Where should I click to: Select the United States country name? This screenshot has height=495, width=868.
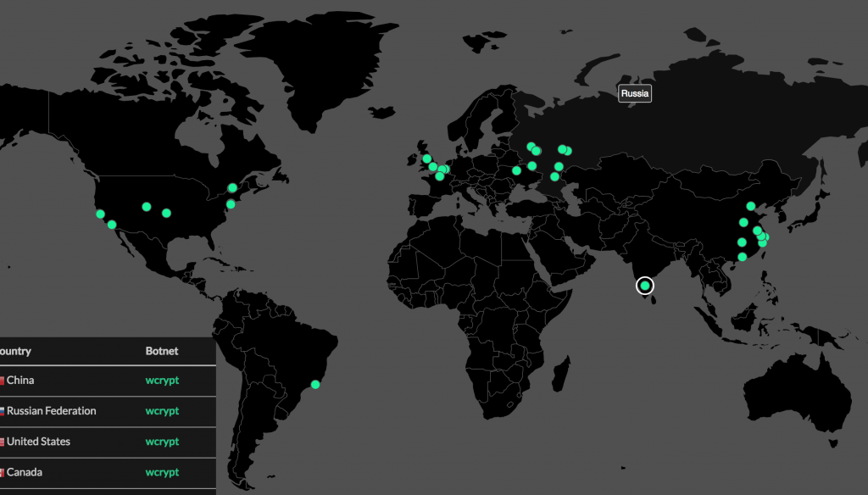pyautogui.click(x=38, y=442)
